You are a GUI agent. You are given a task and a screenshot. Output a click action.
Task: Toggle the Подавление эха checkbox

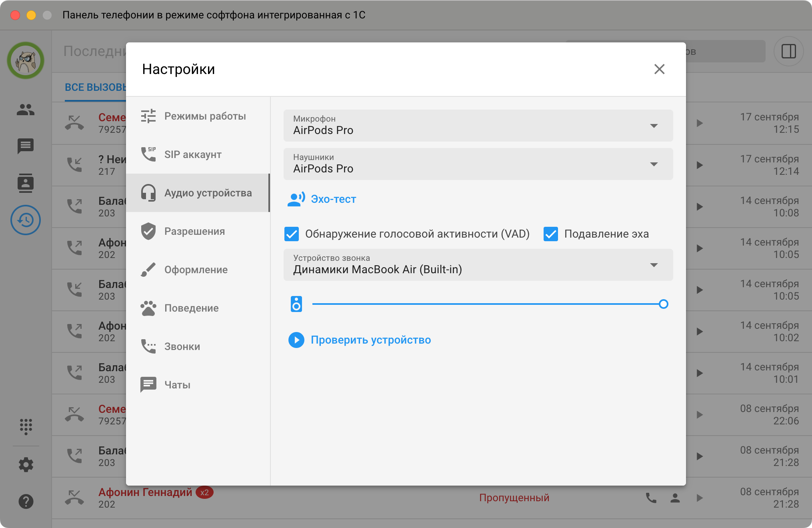(550, 234)
